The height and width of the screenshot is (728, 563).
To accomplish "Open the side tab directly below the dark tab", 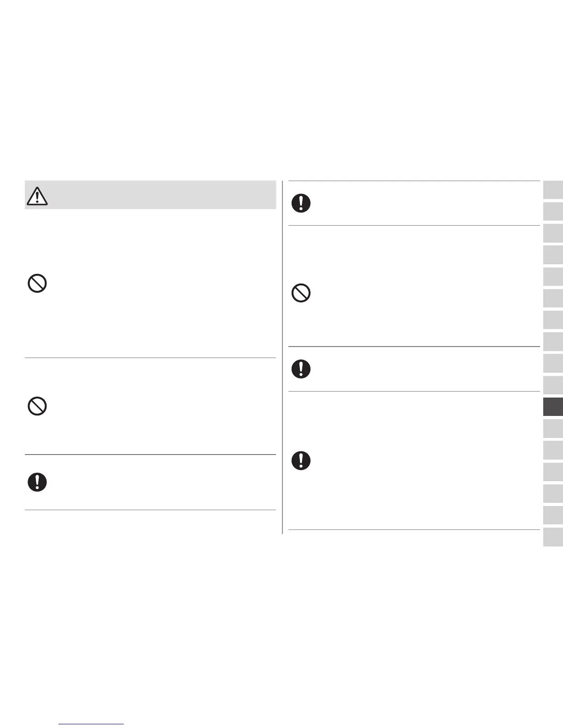I will click(553, 429).
